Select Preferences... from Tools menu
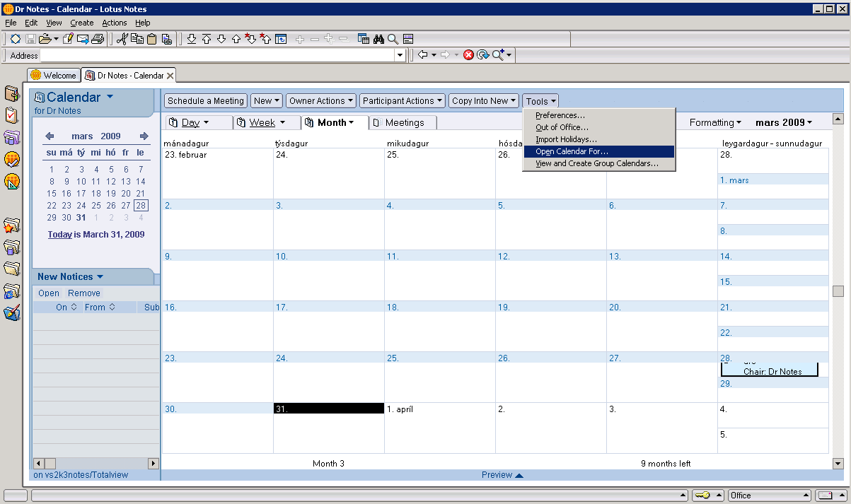 [599, 115]
